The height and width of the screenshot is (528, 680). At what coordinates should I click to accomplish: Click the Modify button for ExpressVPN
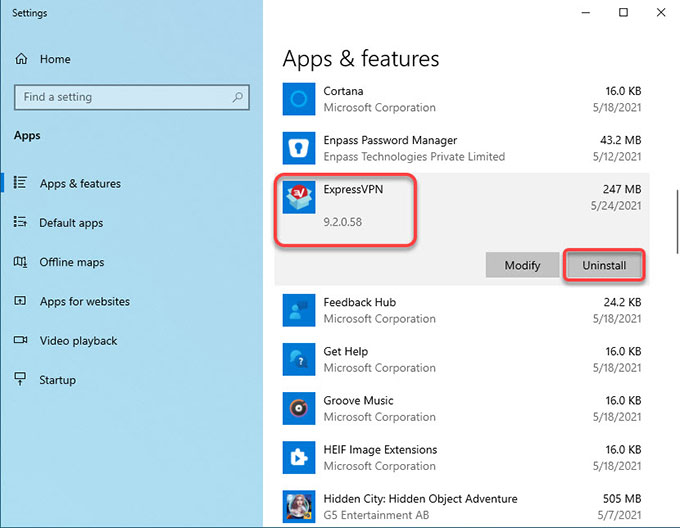[x=522, y=265]
